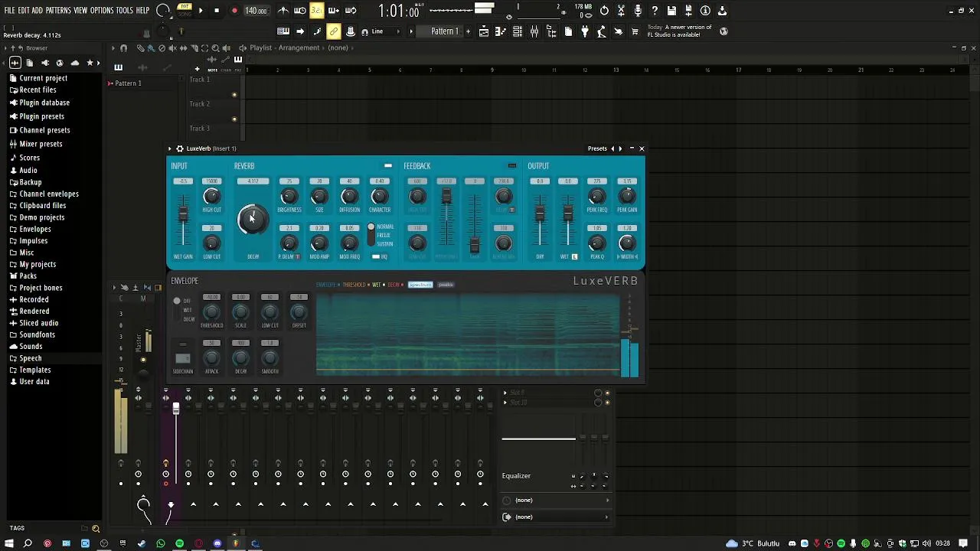Toggle the P. DELAY tempo sync T button
The image size is (980, 551).
pos(297,256)
